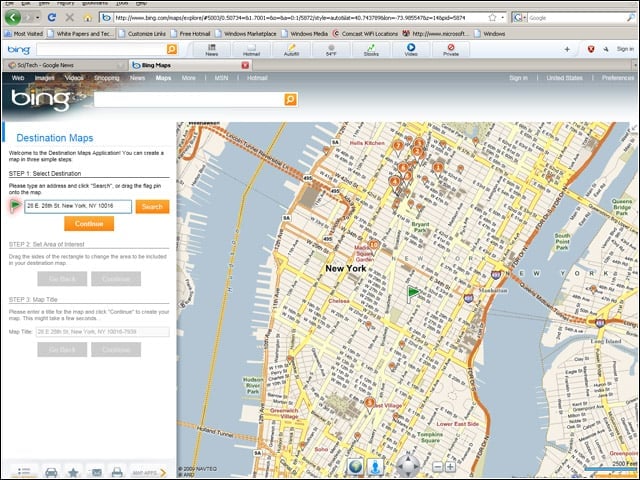This screenshot has width=640, height=480.
Task: Click the Bing toolbar orange search icon
Action: pyautogui.click(x=172, y=49)
